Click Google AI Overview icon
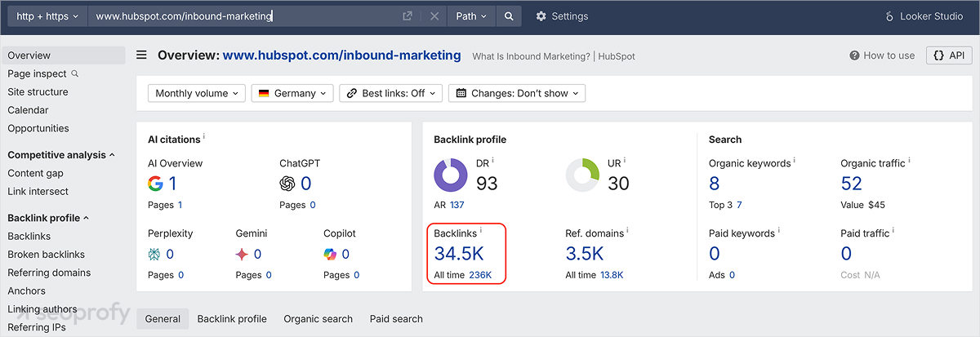The height and width of the screenshot is (337, 980). (x=155, y=184)
